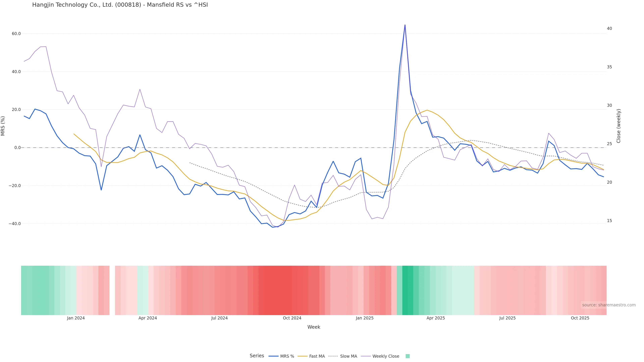Click the Week x-axis title

314,327
